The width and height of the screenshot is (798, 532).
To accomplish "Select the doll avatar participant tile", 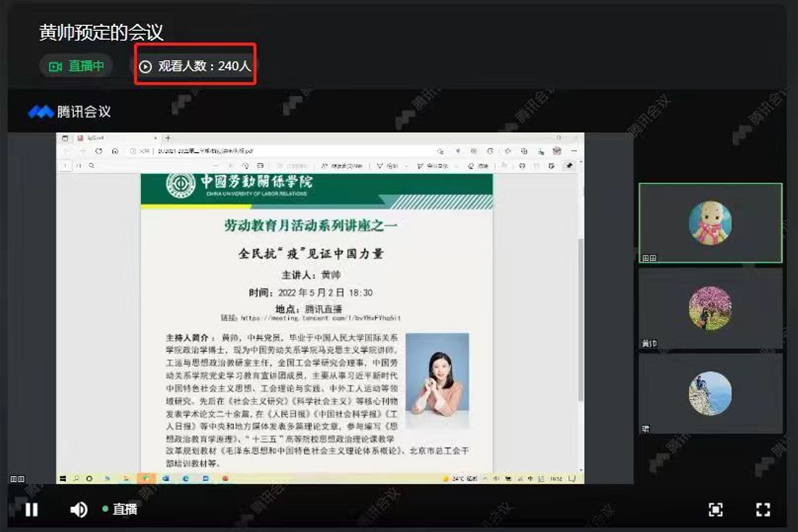I will (x=710, y=223).
